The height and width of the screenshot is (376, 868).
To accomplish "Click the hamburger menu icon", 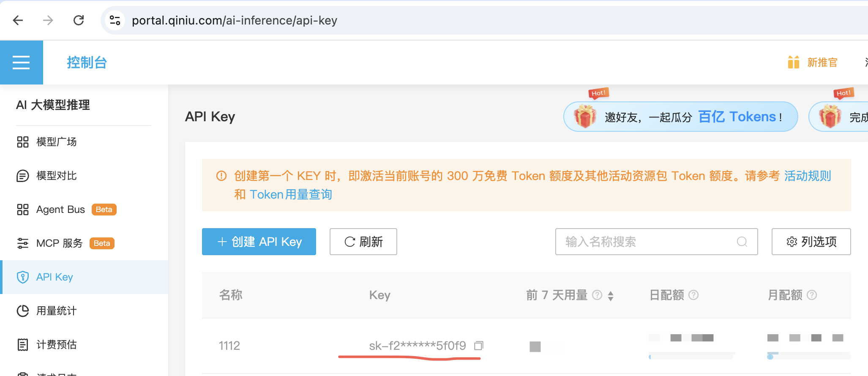I will pyautogui.click(x=21, y=63).
